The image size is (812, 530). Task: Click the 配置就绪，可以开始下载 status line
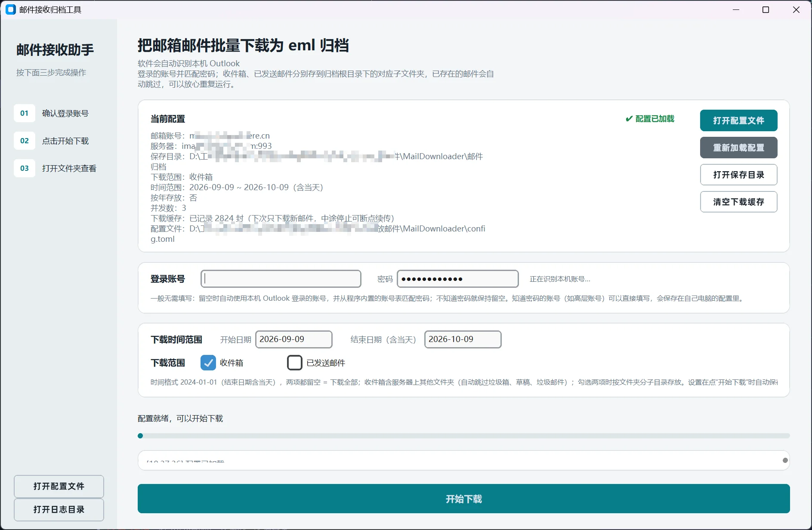(180, 419)
